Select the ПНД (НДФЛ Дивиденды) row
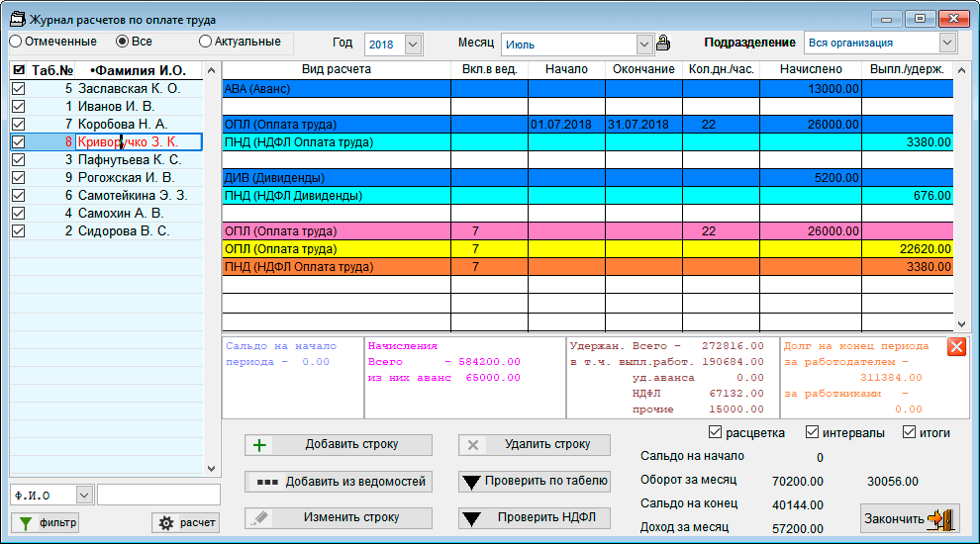The height and width of the screenshot is (544, 980). 587,196
